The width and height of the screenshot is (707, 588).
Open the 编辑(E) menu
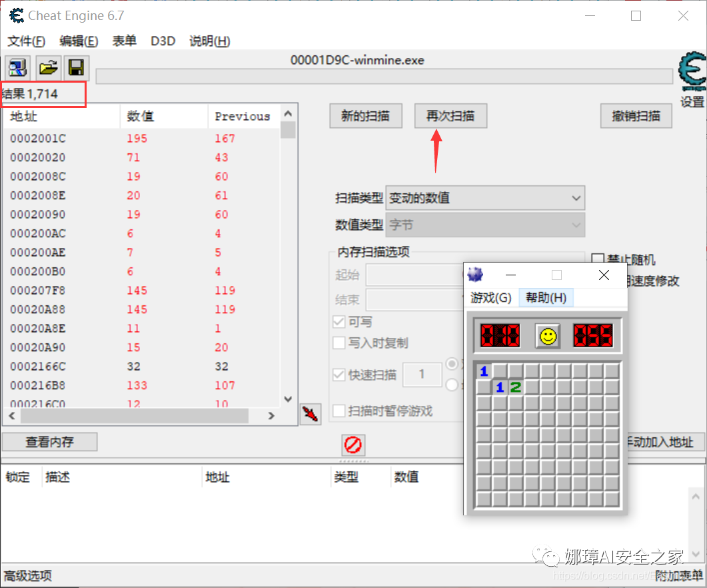click(79, 41)
